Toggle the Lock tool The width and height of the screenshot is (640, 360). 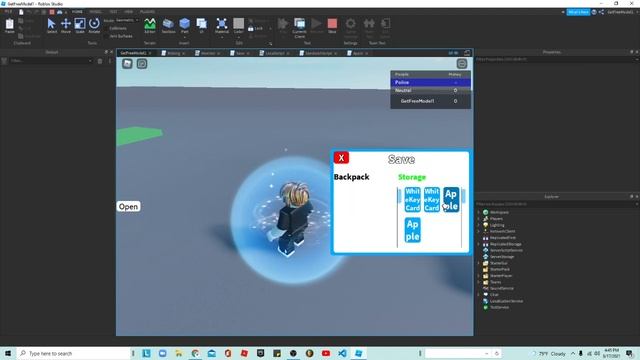tap(256, 29)
